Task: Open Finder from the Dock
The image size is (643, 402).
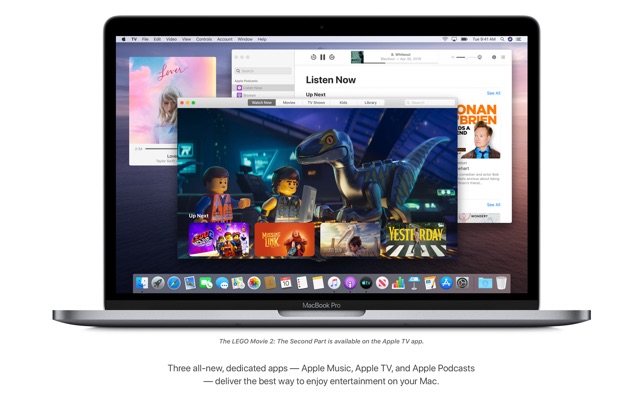Action: coord(142,283)
